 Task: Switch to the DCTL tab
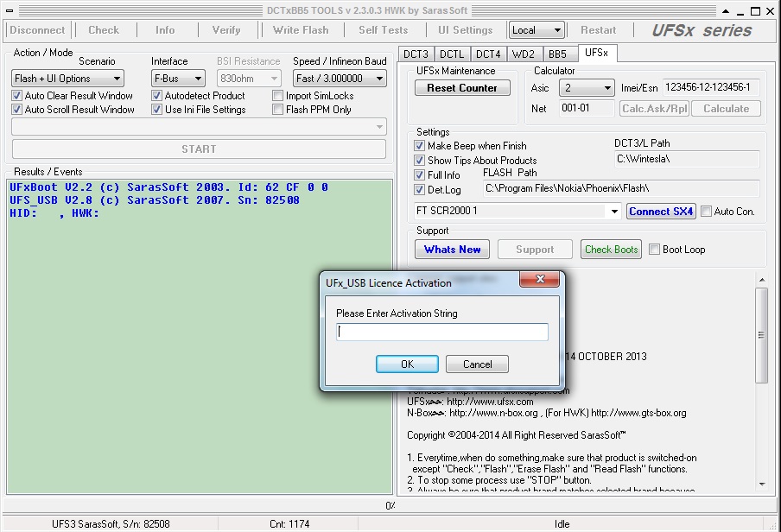pos(452,54)
